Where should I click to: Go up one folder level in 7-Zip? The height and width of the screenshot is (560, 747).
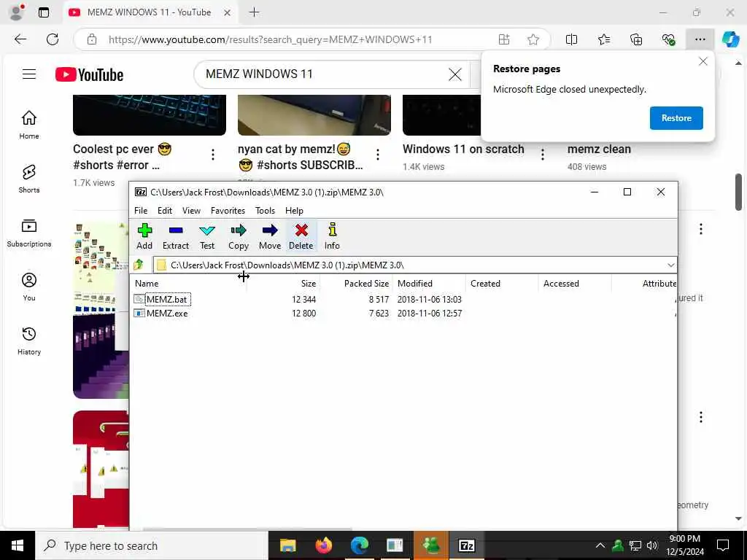[139, 265]
